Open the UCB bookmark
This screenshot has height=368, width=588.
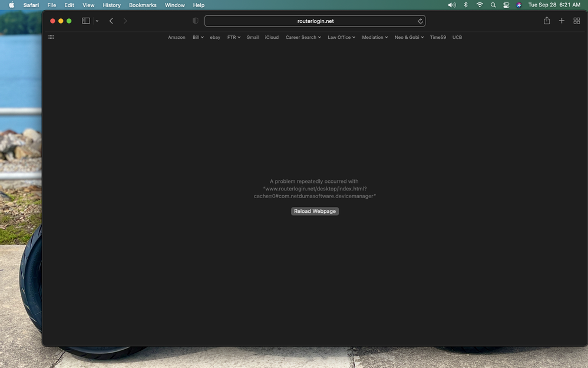point(457,37)
